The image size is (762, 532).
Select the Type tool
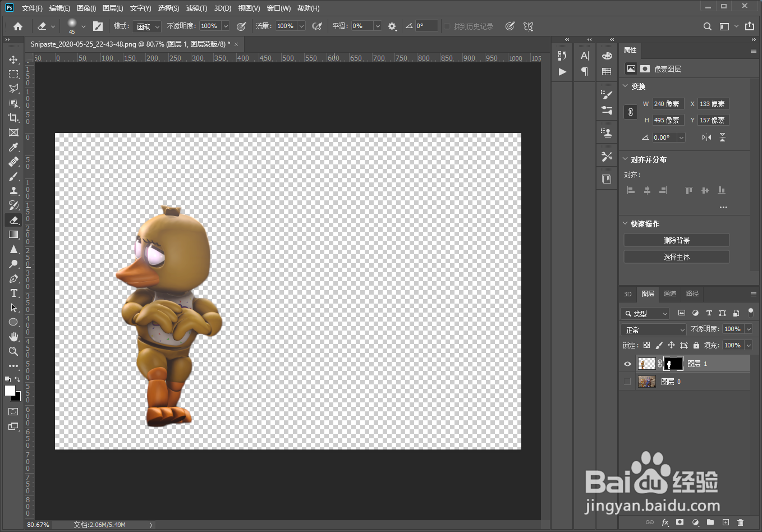[x=13, y=293]
